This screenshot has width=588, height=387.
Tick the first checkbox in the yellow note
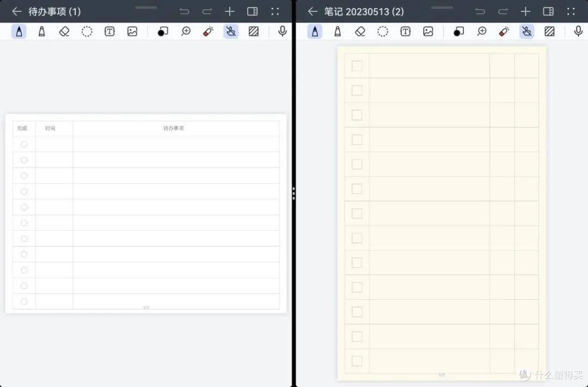[x=357, y=66]
